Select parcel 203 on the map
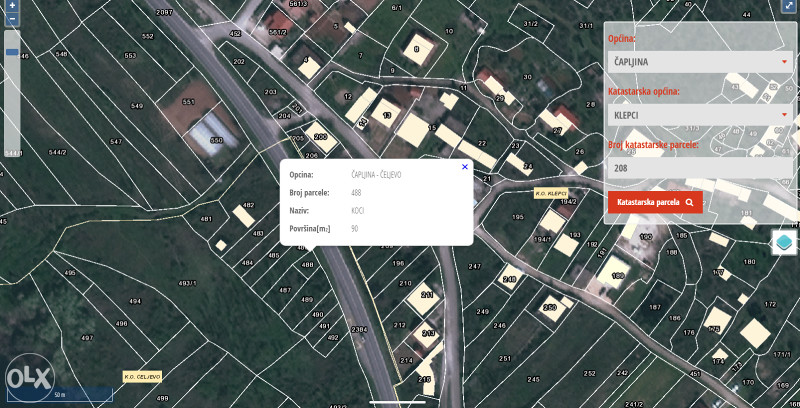The image size is (800, 408). (270, 92)
